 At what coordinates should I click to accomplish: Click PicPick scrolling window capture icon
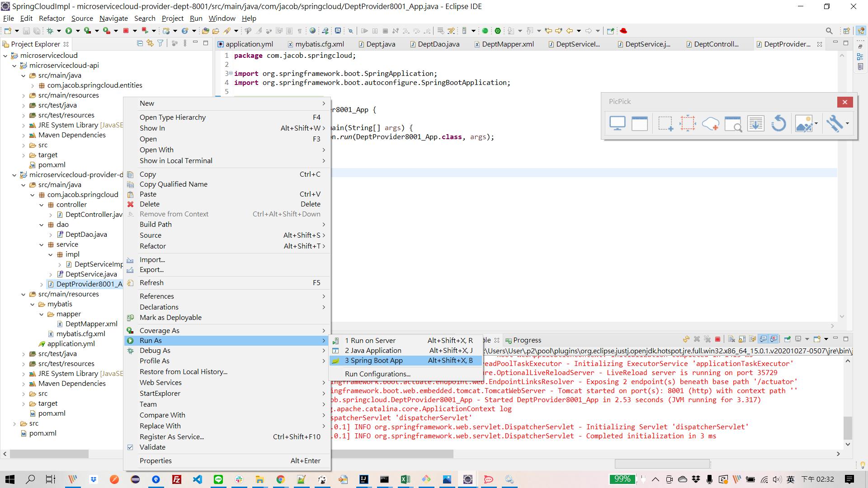(756, 123)
